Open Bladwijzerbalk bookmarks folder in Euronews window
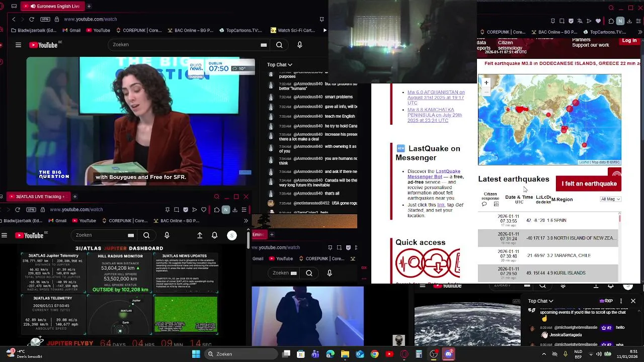This screenshot has width=644, height=362. 33,30
